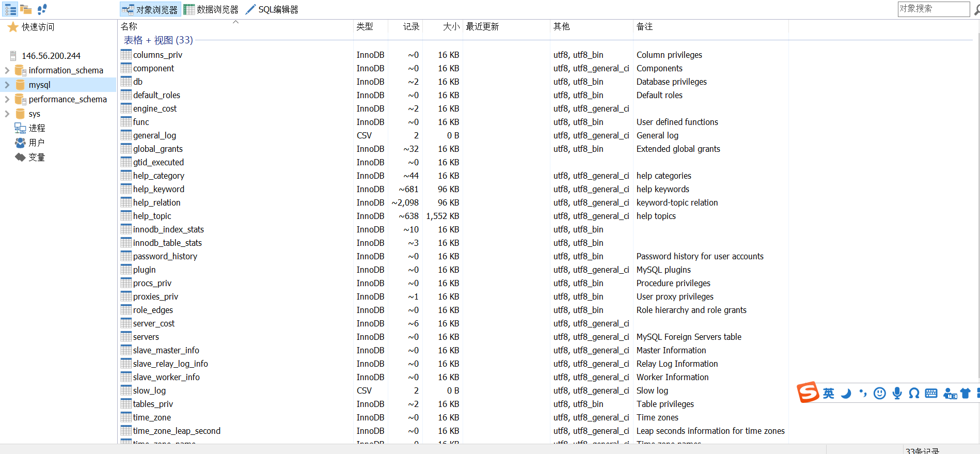The width and height of the screenshot is (980, 454).
Task: Select the db table name
Action: click(138, 82)
